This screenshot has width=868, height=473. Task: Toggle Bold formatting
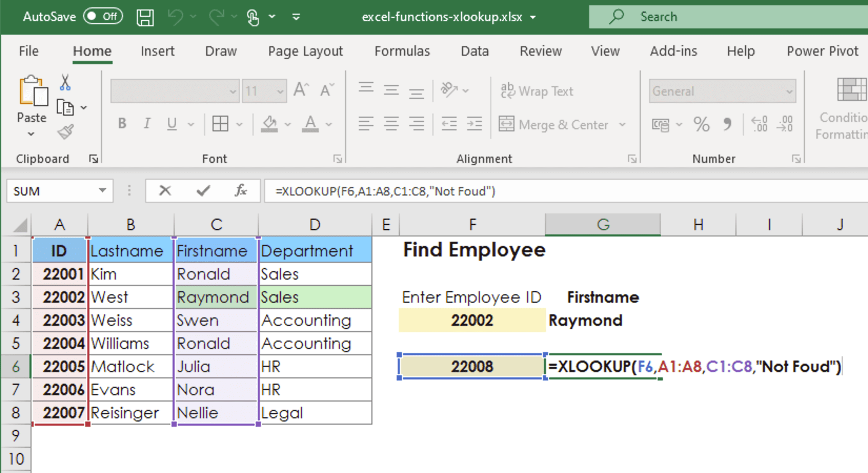122,124
